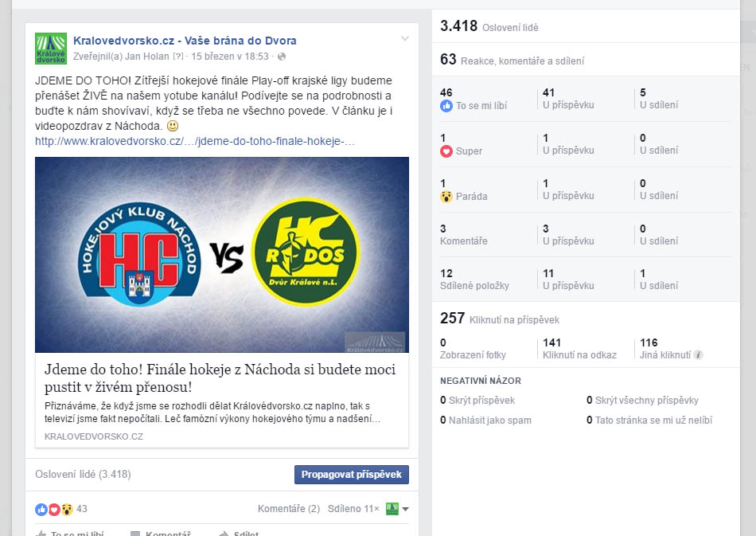Viewport: 756px width, 536px height.
Task: Click Propagovat příspěvek button
Action: (352, 475)
